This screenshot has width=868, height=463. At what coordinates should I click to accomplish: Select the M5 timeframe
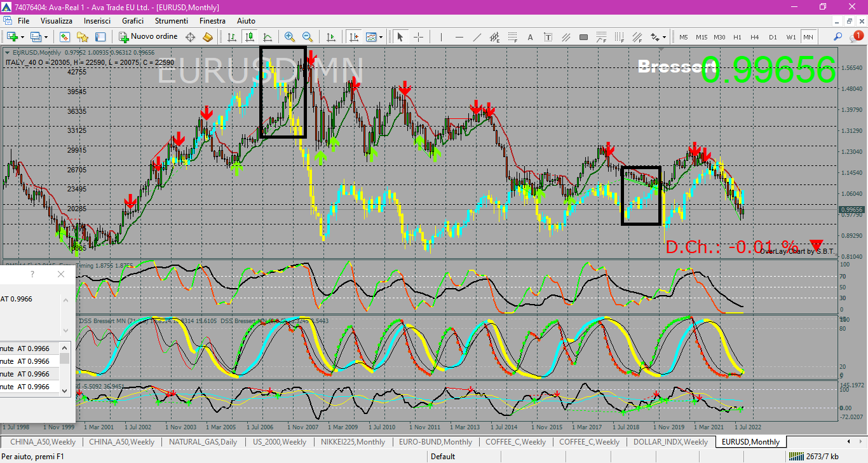point(684,37)
